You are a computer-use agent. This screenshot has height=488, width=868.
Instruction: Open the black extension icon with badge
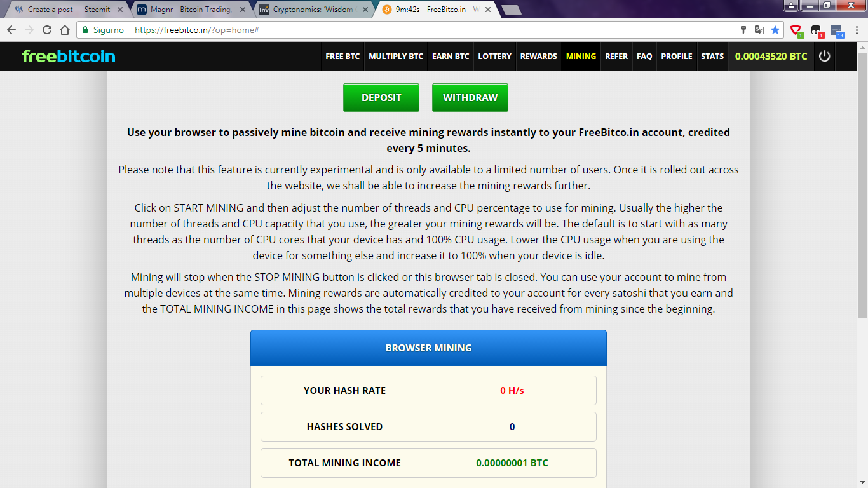[x=817, y=30]
